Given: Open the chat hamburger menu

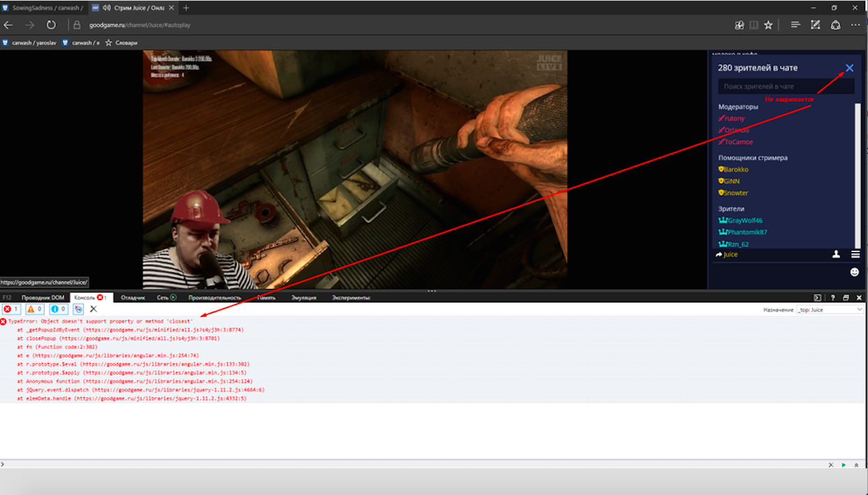Looking at the screenshot, I should click(x=855, y=255).
